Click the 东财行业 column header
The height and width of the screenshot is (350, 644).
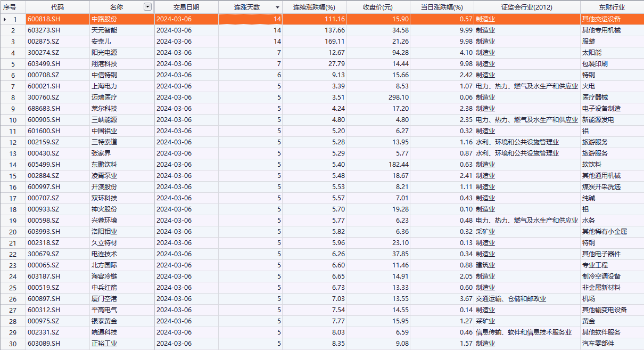click(611, 7)
